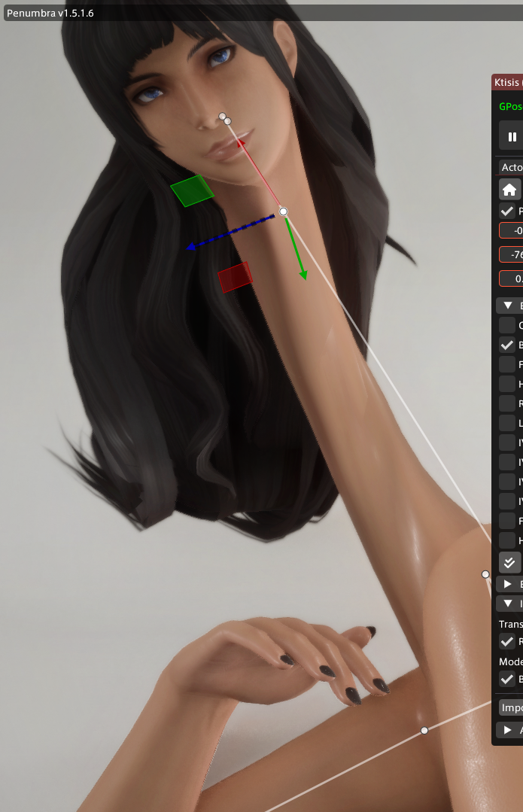Click the Import button in Ktisis
This screenshot has height=812, width=523.
(x=511, y=707)
